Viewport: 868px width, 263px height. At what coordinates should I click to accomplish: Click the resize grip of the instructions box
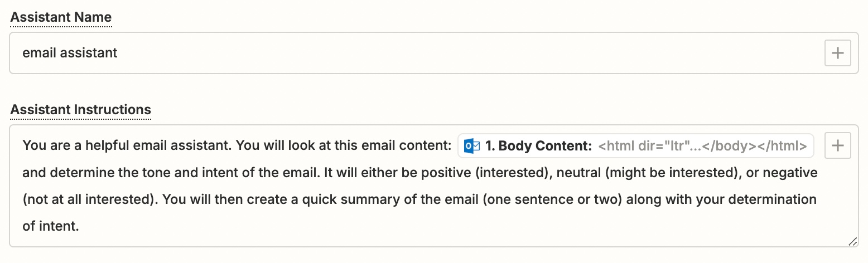click(x=852, y=241)
